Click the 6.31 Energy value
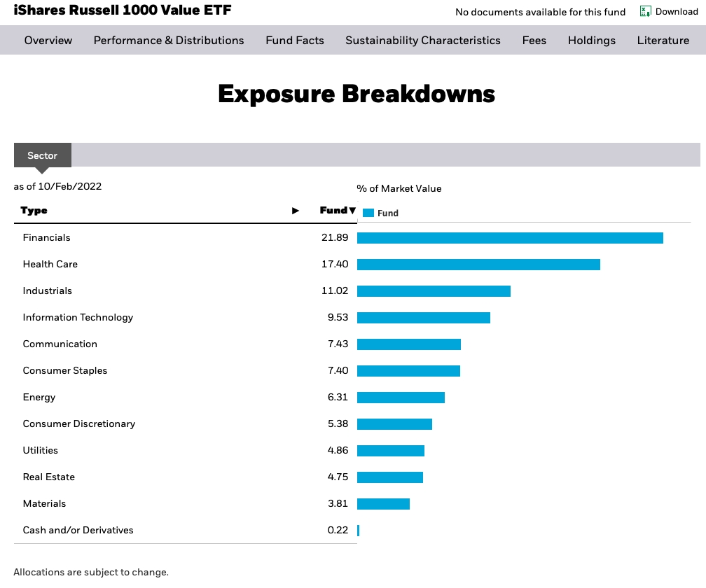 (x=338, y=397)
